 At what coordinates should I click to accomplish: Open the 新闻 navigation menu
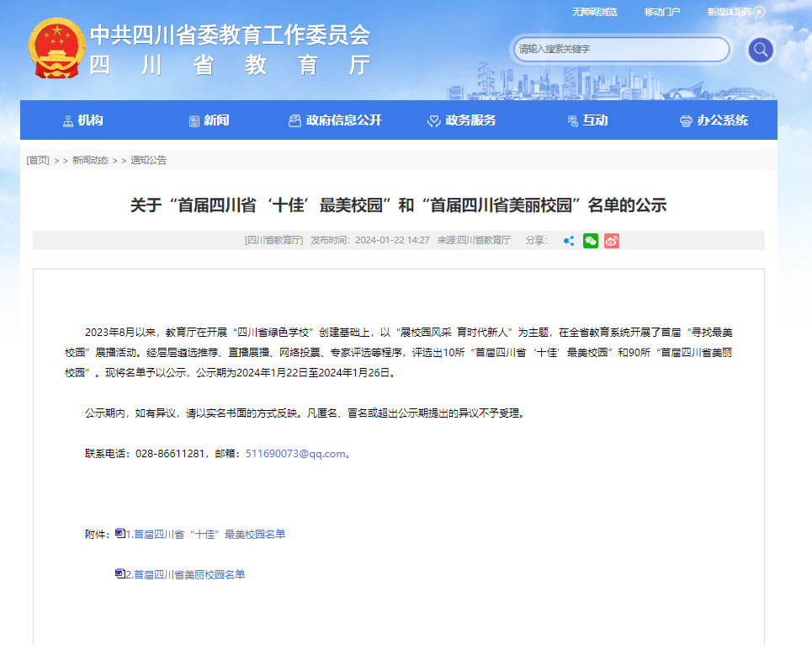click(x=210, y=120)
